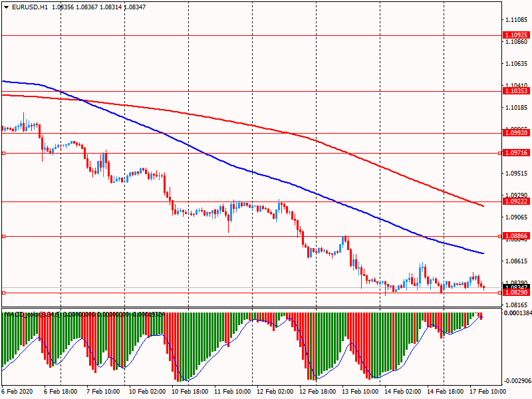Grab left handle of the 1.08866 line

4,236
